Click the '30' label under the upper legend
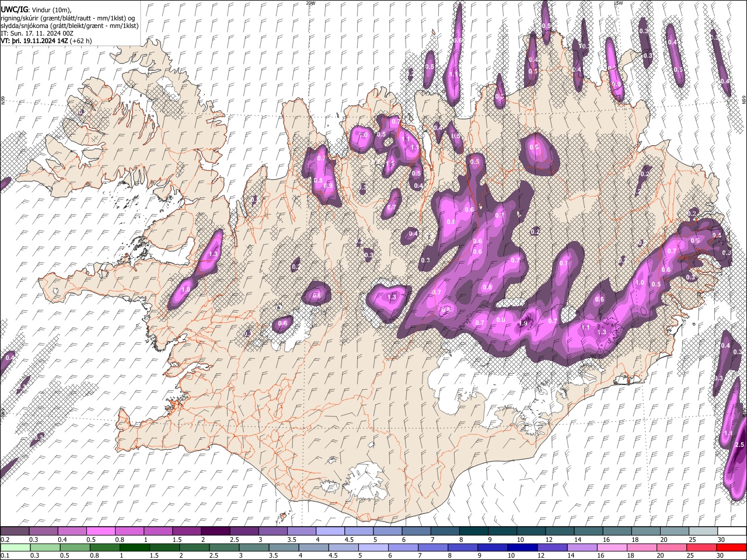Screen dimensions: 747x560 [x=721, y=540]
